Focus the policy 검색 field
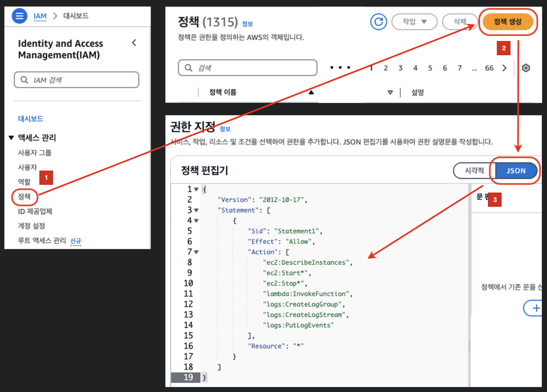 tap(248, 68)
